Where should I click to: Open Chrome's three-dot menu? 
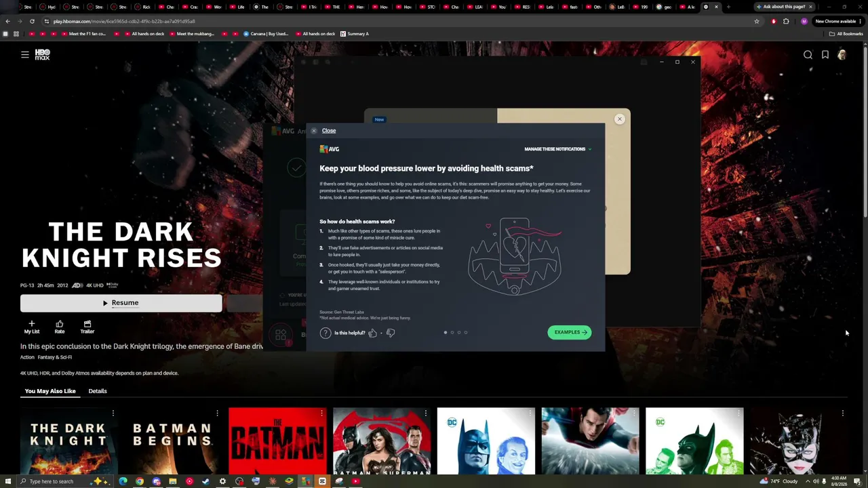click(861, 21)
